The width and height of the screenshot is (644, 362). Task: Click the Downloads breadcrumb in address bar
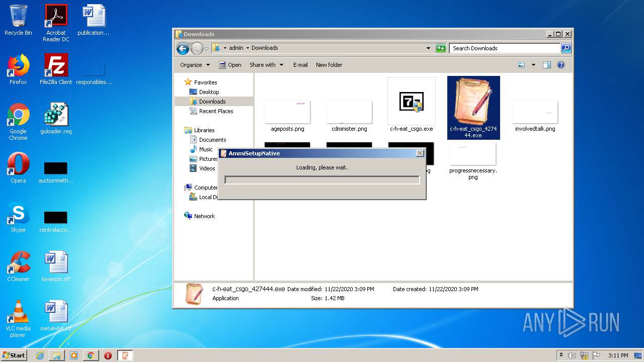coord(265,48)
